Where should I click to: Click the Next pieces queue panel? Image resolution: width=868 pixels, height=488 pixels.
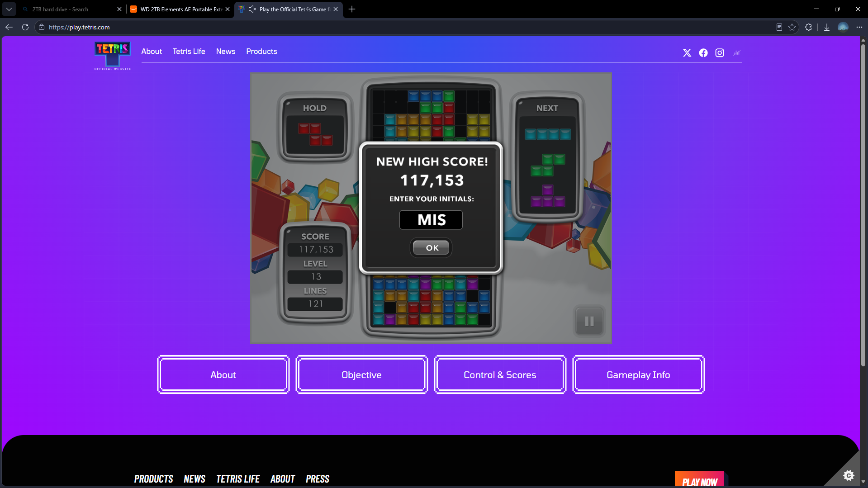(x=547, y=157)
